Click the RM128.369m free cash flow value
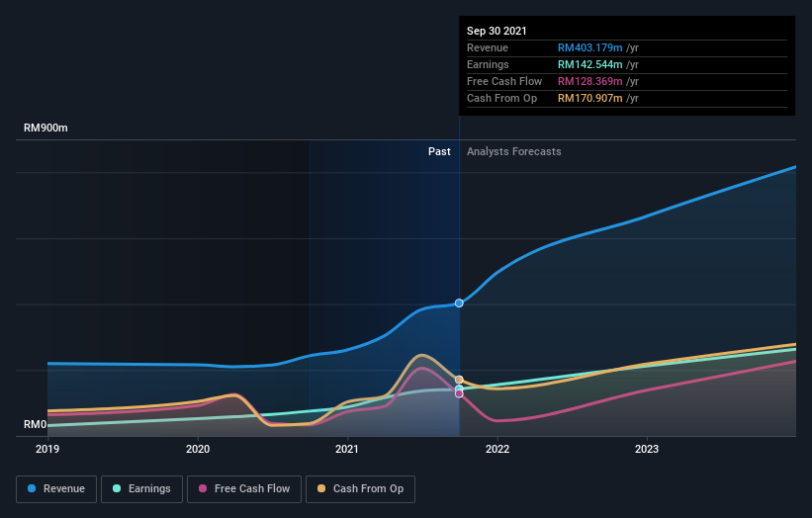Screen dimensions: 812x518 (589, 81)
